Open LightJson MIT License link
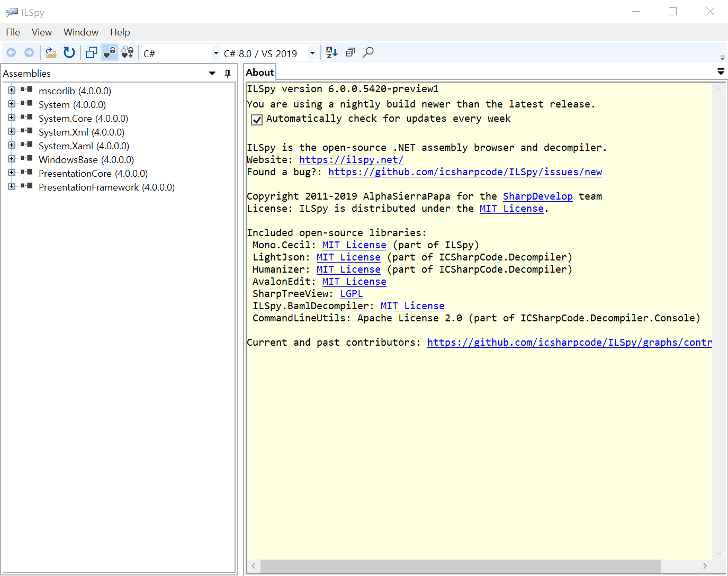 coord(348,257)
